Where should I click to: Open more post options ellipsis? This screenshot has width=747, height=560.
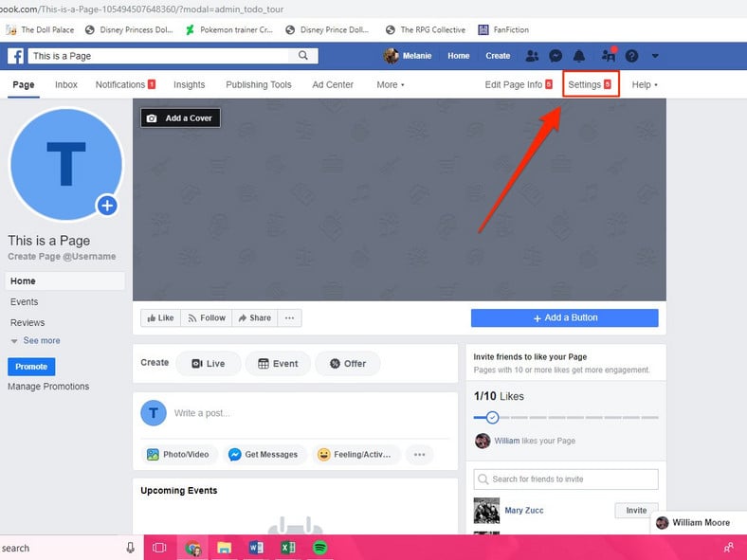tap(419, 454)
